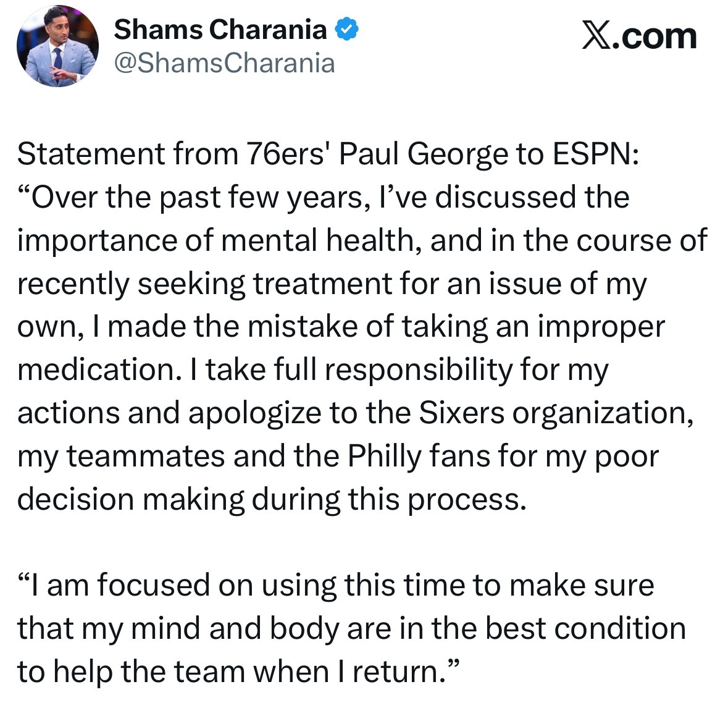
Task: Open the Shams Charania display name
Action: coord(220,29)
